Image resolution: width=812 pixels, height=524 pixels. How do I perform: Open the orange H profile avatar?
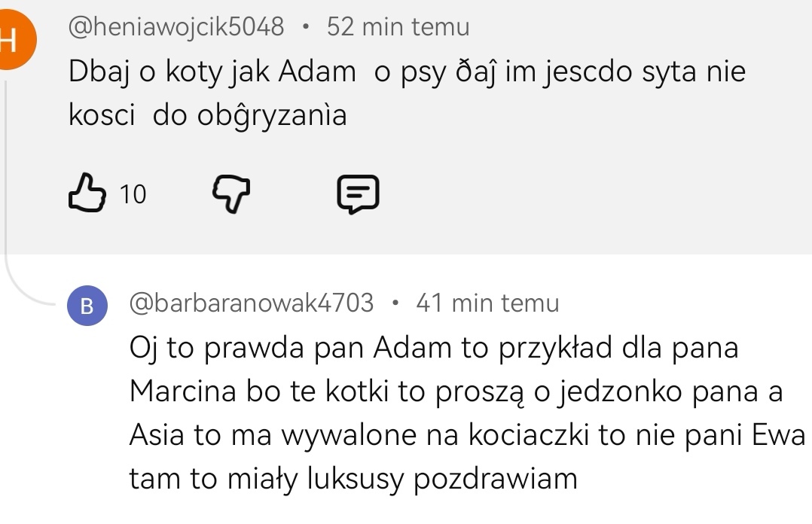pyautogui.click(x=14, y=39)
